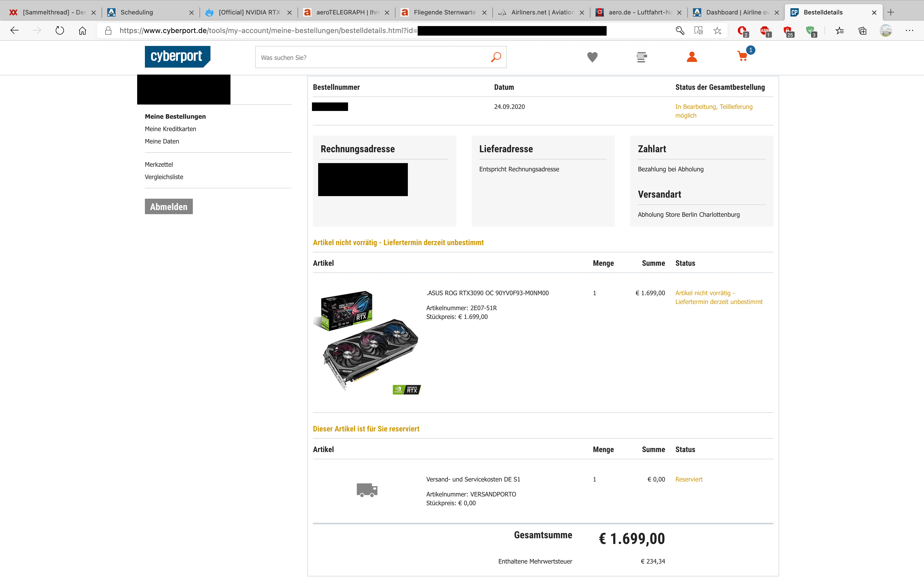Viewport: 924px width, 578px height.
Task: Click 'Abholung Store Berlin Charlottenburg' text
Action: [x=688, y=214]
